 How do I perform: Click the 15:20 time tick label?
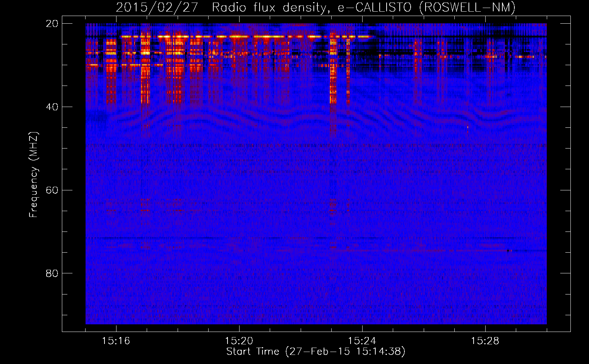tap(239, 341)
